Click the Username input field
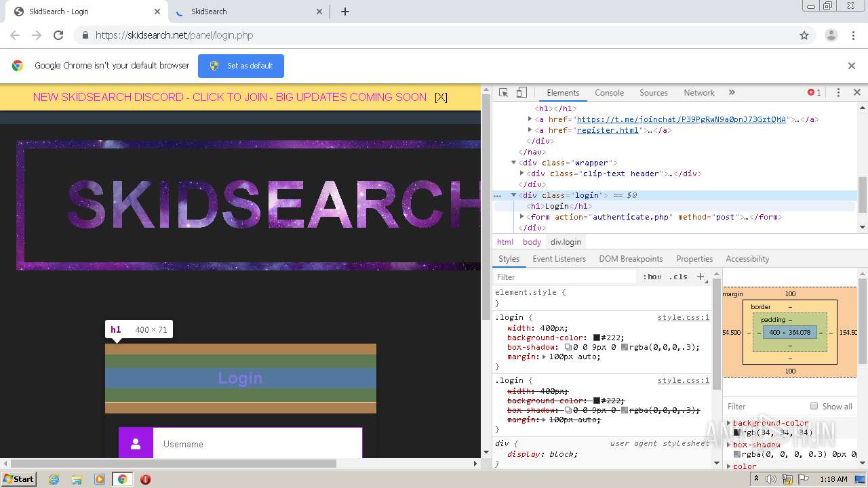The height and width of the screenshot is (488, 868). 258,444
